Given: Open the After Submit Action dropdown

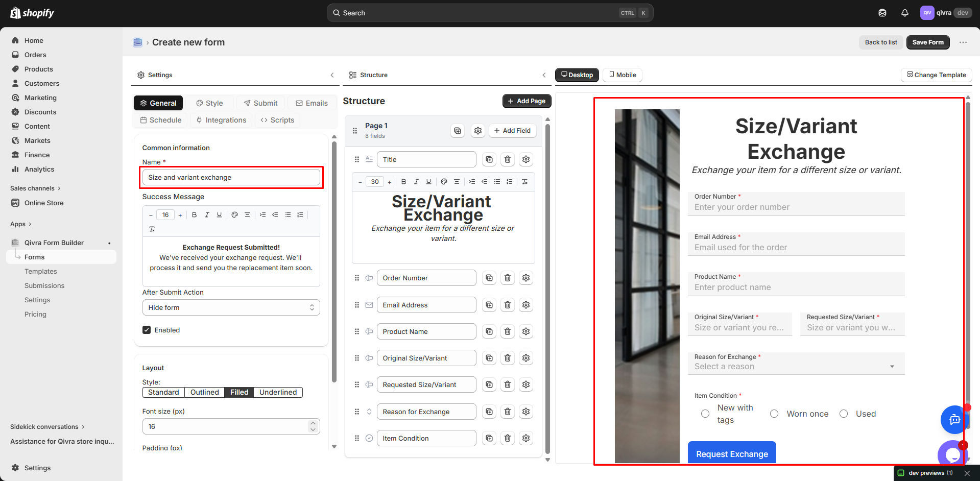Looking at the screenshot, I should (x=231, y=307).
